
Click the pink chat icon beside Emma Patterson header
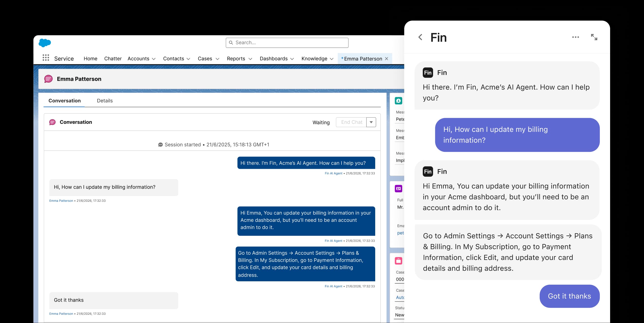click(48, 79)
